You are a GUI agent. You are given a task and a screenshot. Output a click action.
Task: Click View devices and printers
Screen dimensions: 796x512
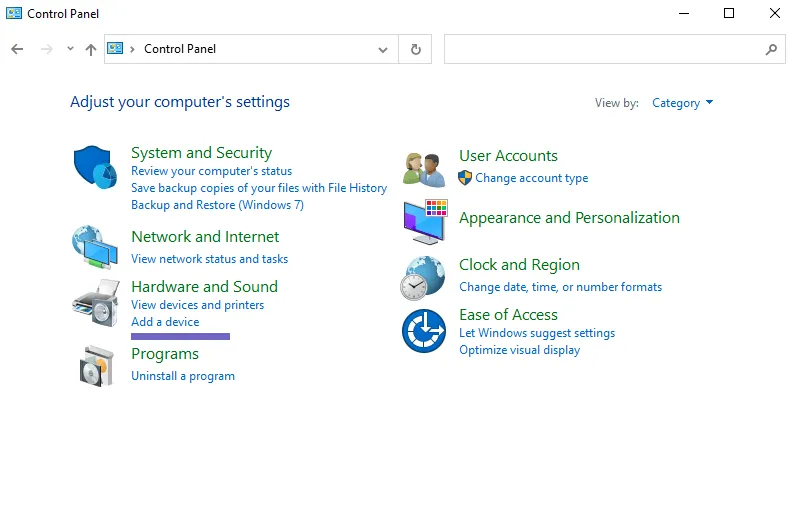(197, 305)
